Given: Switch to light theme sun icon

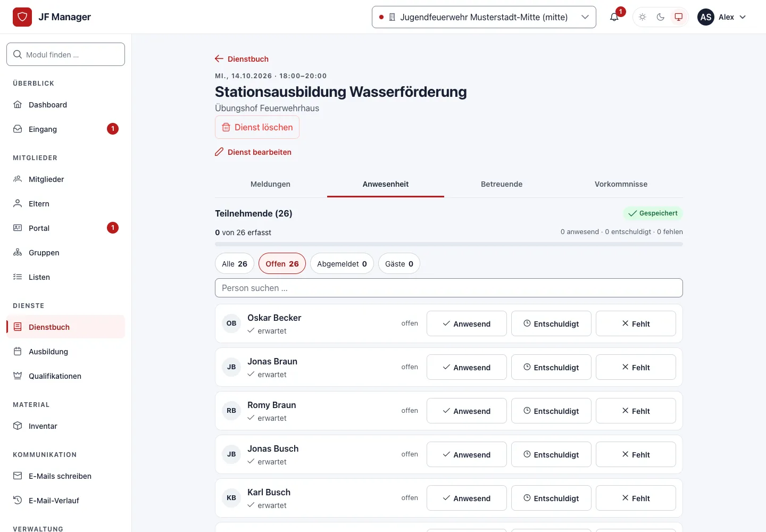Looking at the screenshot, I should (x=643, y=17).
